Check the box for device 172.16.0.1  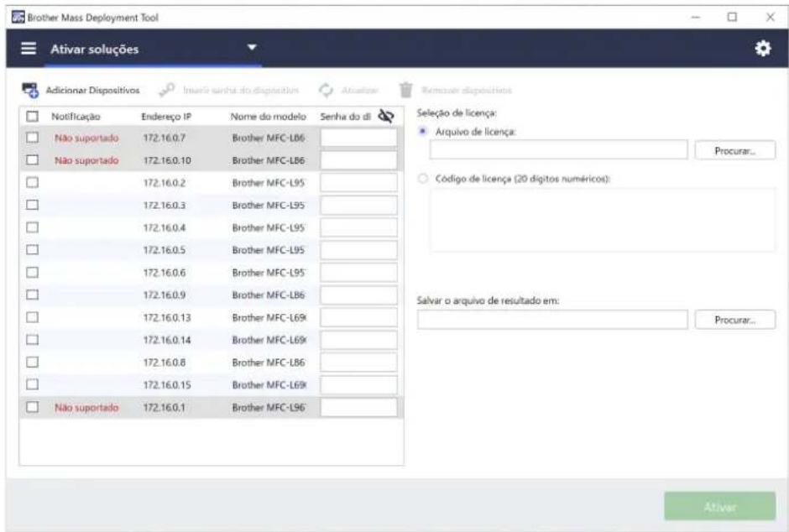[32, 407]
